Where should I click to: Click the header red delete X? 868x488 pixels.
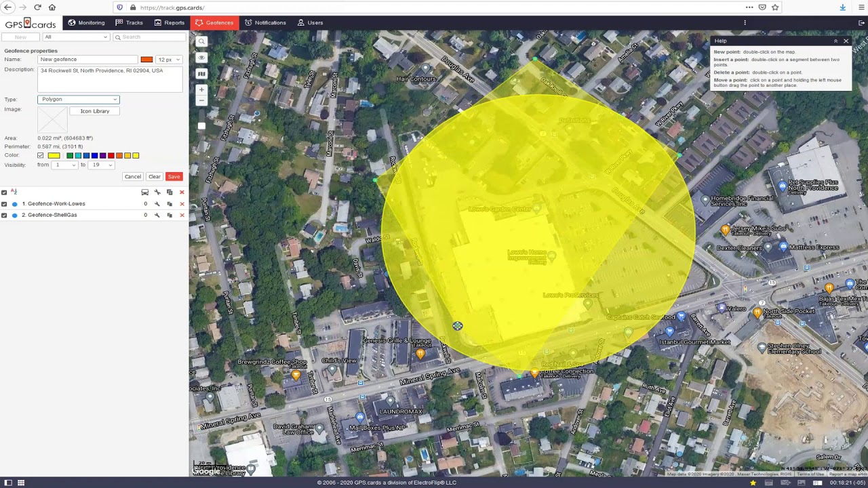click(182, 192)
